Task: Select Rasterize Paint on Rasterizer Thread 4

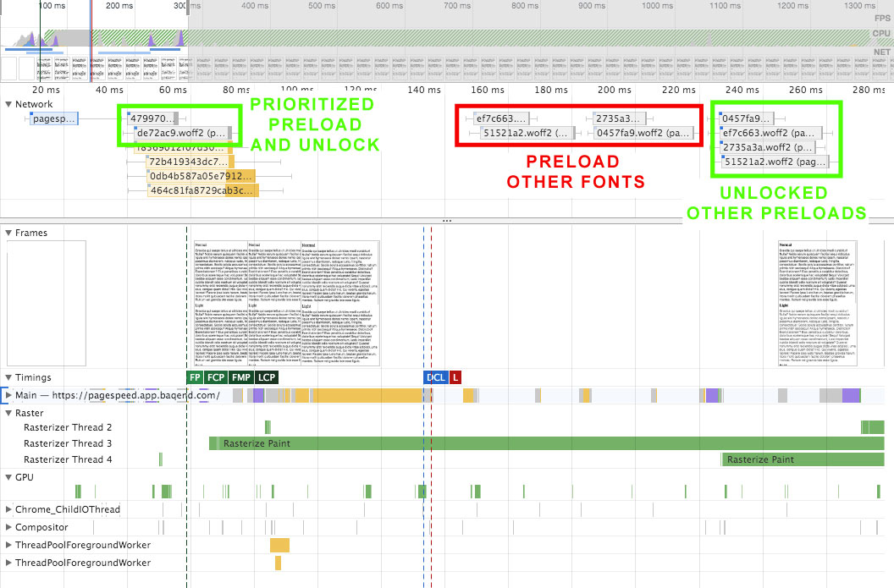Action: [803, 459]
